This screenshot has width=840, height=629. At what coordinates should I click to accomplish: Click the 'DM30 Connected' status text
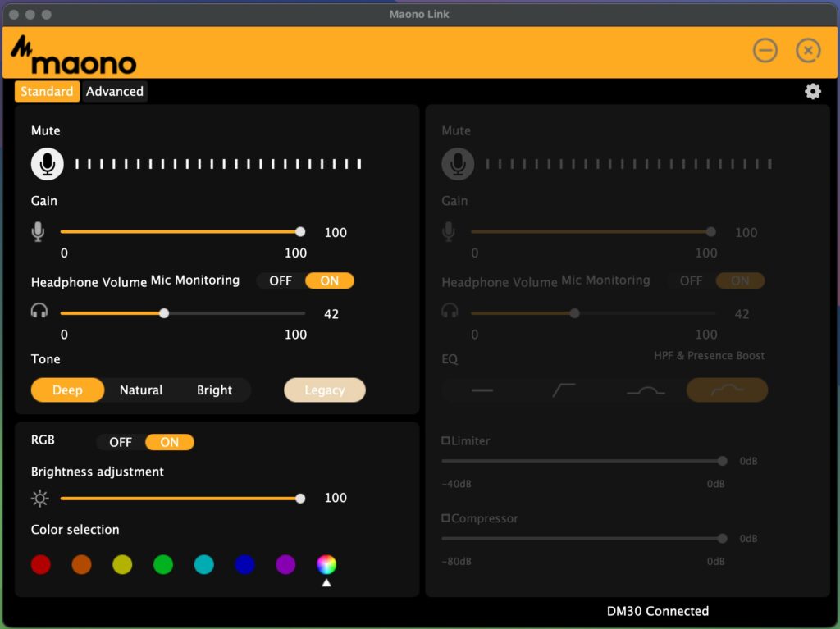tap(657, 611)
